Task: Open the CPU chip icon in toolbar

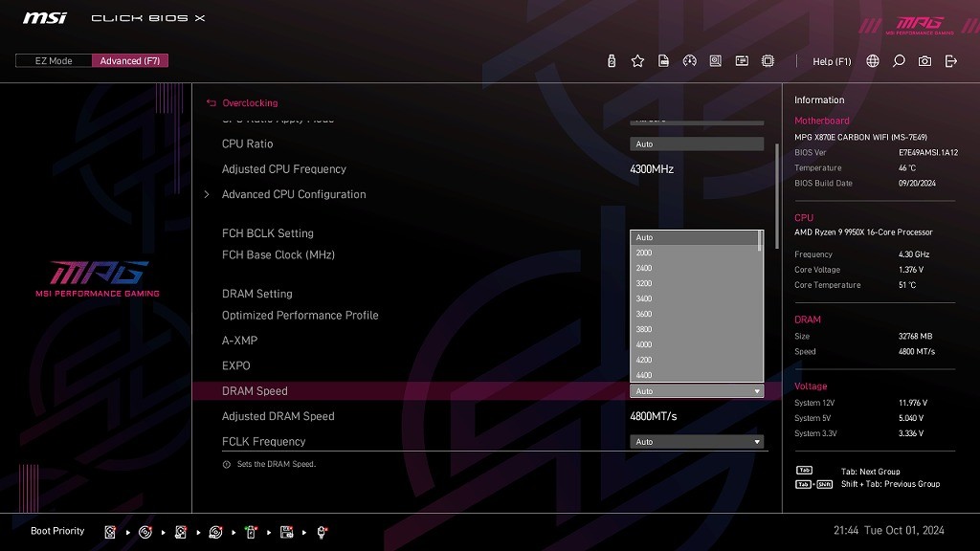Action: pos(768,61)
